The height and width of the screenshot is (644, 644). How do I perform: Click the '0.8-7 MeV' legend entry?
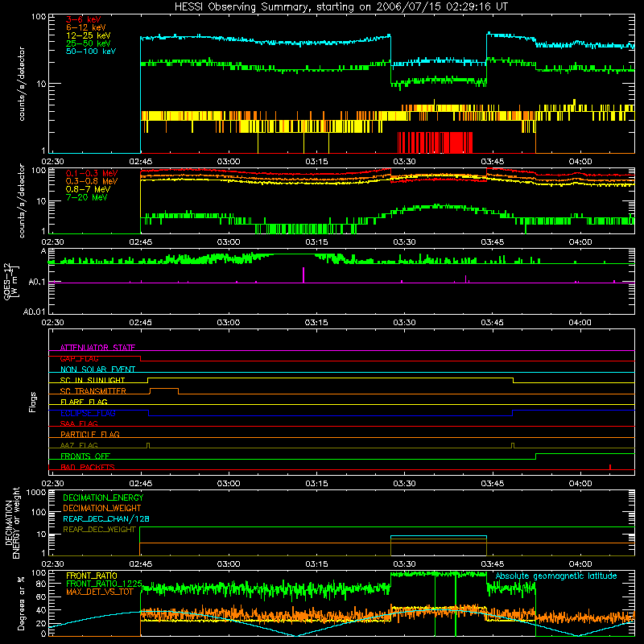point(88,189)
